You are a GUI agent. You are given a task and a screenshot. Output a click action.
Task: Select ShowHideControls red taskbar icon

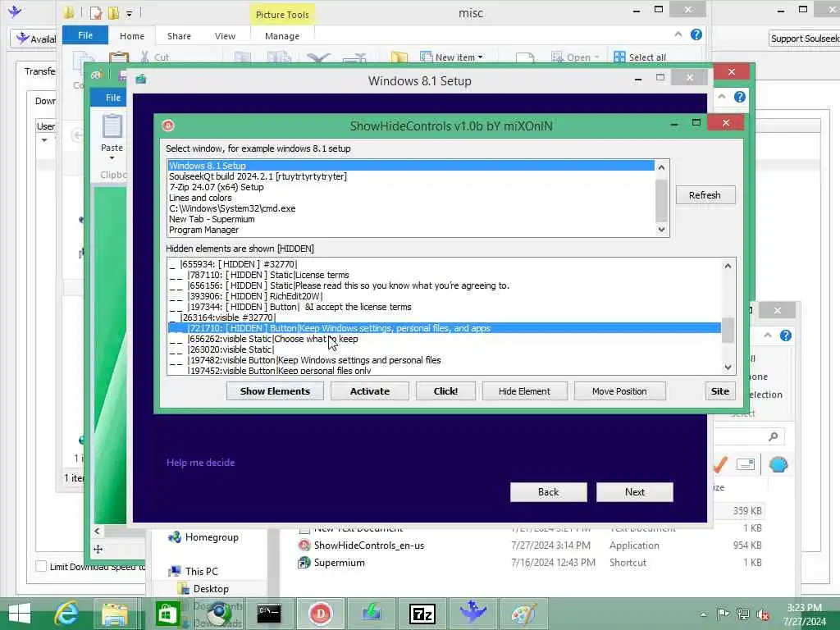[320, 614]
